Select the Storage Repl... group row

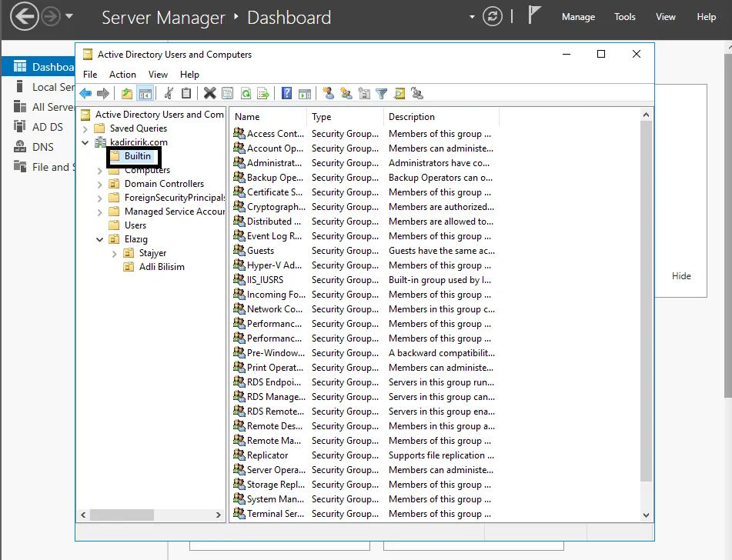click(x=364, y=485)
